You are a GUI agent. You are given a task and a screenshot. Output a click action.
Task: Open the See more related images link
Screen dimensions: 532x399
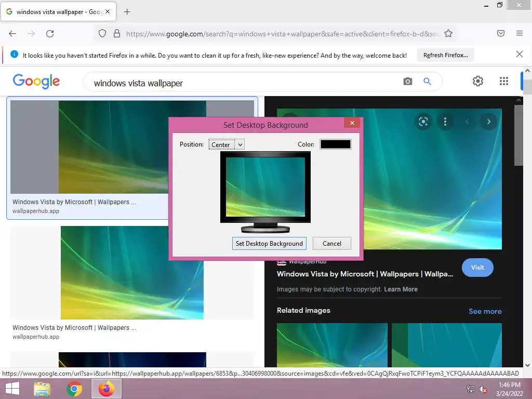point(485,311)
